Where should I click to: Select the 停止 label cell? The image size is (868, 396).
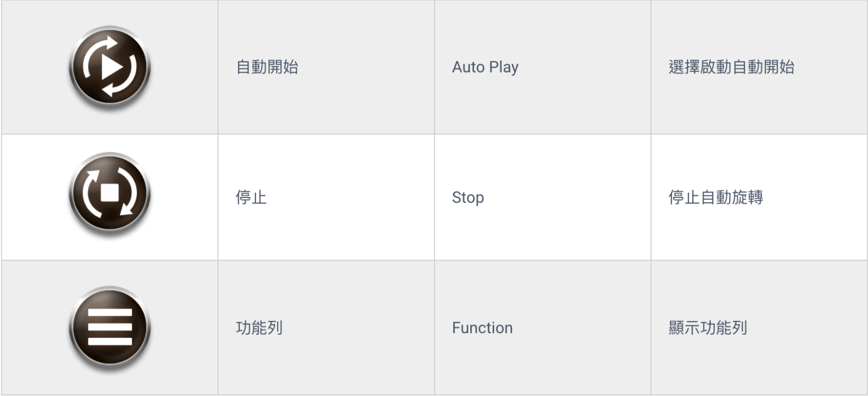[x=327, y=197]
